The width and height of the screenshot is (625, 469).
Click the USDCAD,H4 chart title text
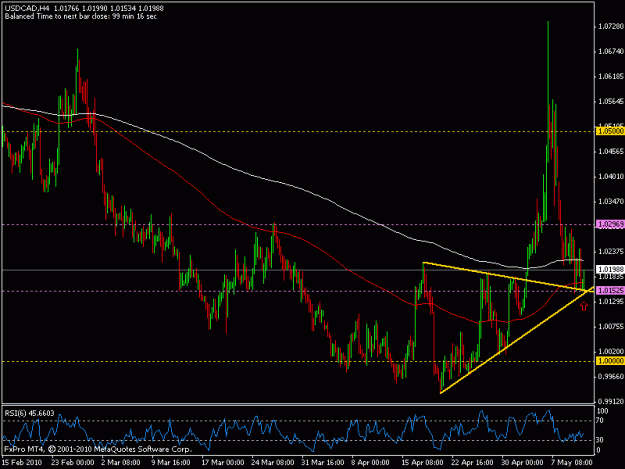pyautogui.click(x=26, y=8)
